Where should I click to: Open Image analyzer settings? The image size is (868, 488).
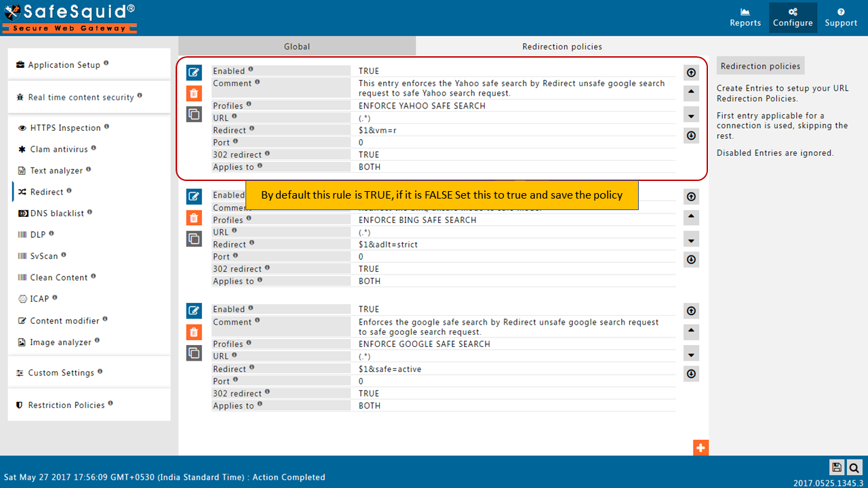[x=60, y=342]
